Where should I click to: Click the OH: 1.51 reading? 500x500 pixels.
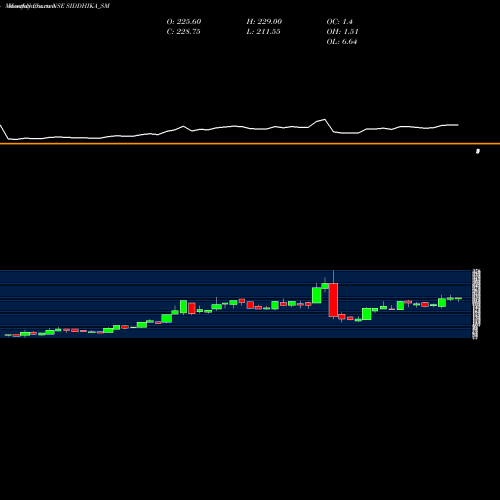pyautogui.click(x=342, y=32)
